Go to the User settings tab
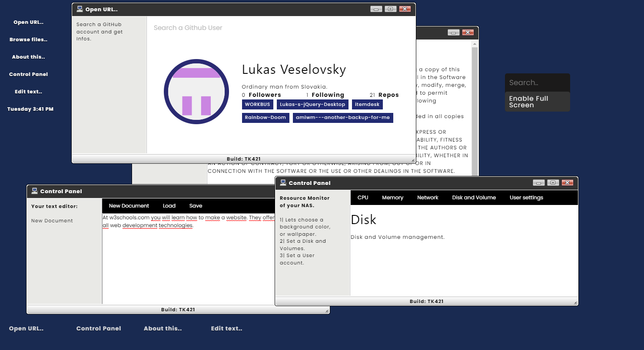This screenshot has width=644, height=350. [526, 198]
